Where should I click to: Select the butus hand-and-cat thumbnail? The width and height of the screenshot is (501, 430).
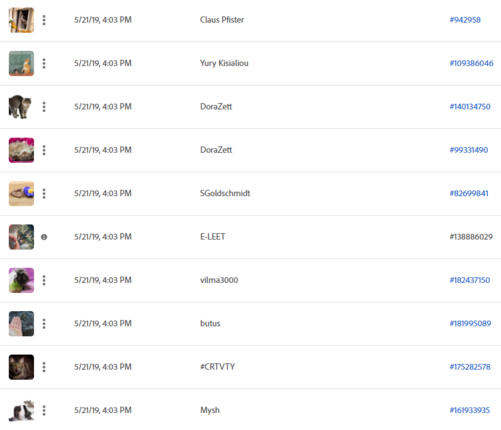pyautogui.click(x=21, y=324)
